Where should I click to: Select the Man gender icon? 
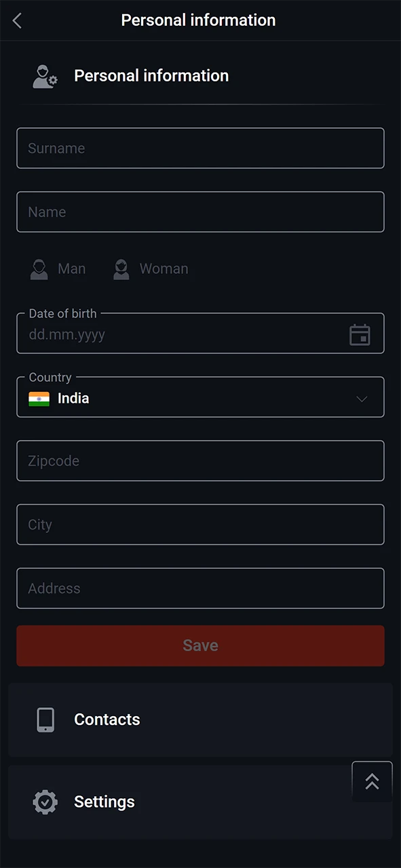(x=39, y=269)
